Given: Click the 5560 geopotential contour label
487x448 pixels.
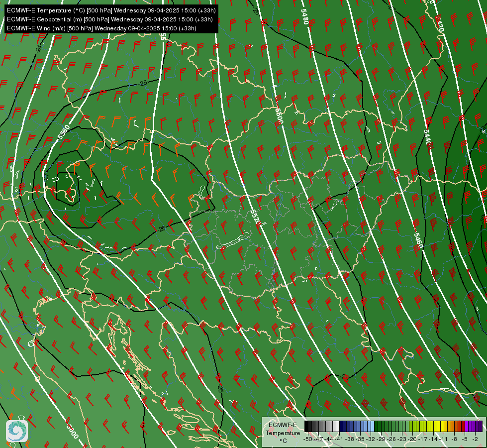Looking at the screenshot, I should click(x=63, y=133).
